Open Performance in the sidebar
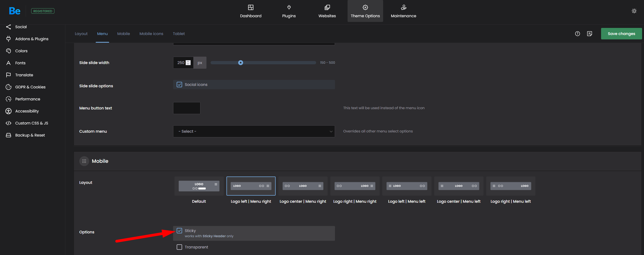 (28, 99)
